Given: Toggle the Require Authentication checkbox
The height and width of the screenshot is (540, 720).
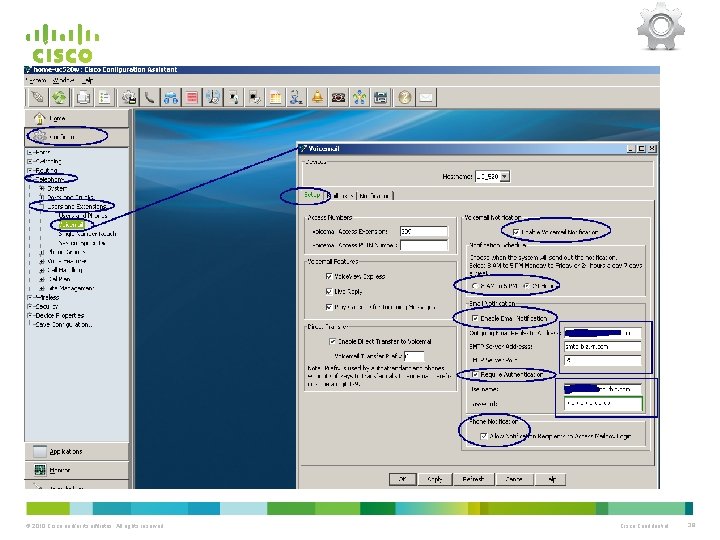Looking at the screenshot, I should tap(475, 375).
